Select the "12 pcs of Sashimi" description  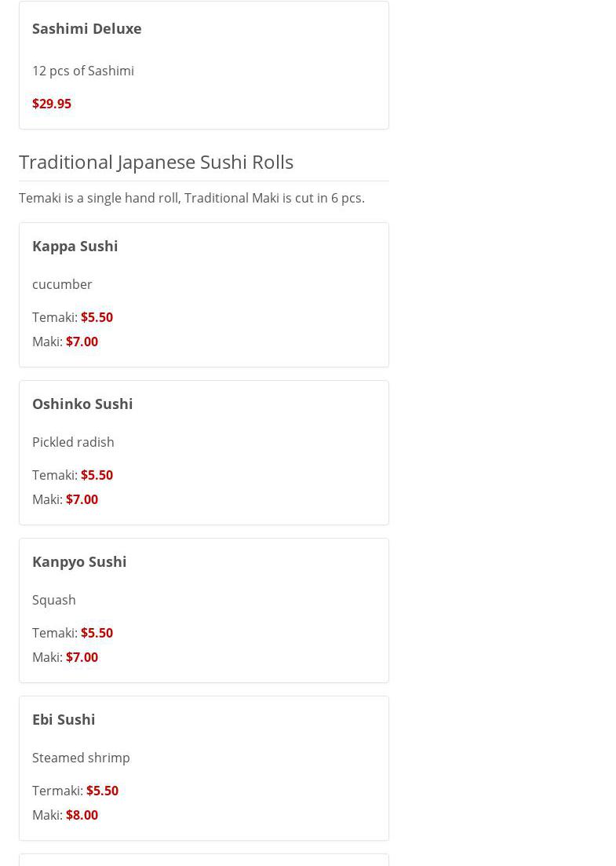83,71
